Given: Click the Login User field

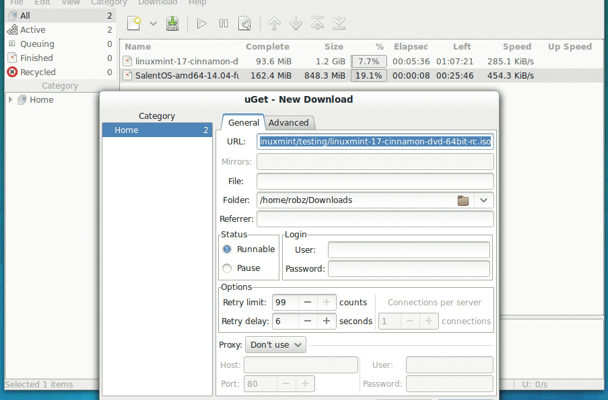Looking at the screenshot, I should [x=409, y=250].
